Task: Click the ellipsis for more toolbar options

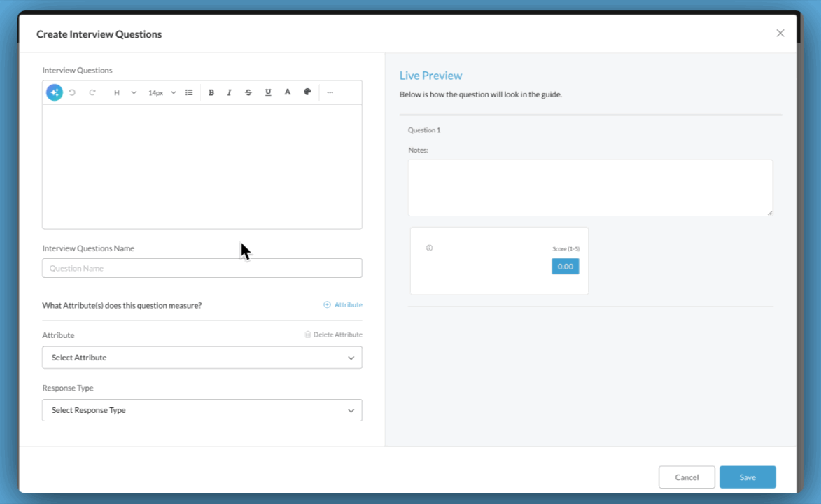Action: (330, 92)
